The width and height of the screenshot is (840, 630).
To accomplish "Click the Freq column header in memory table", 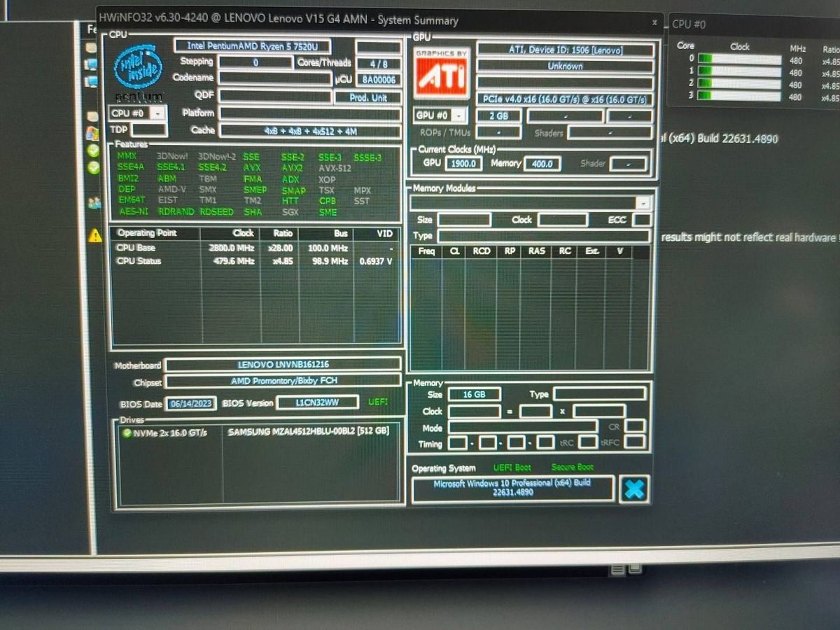I will coord(426,251).
